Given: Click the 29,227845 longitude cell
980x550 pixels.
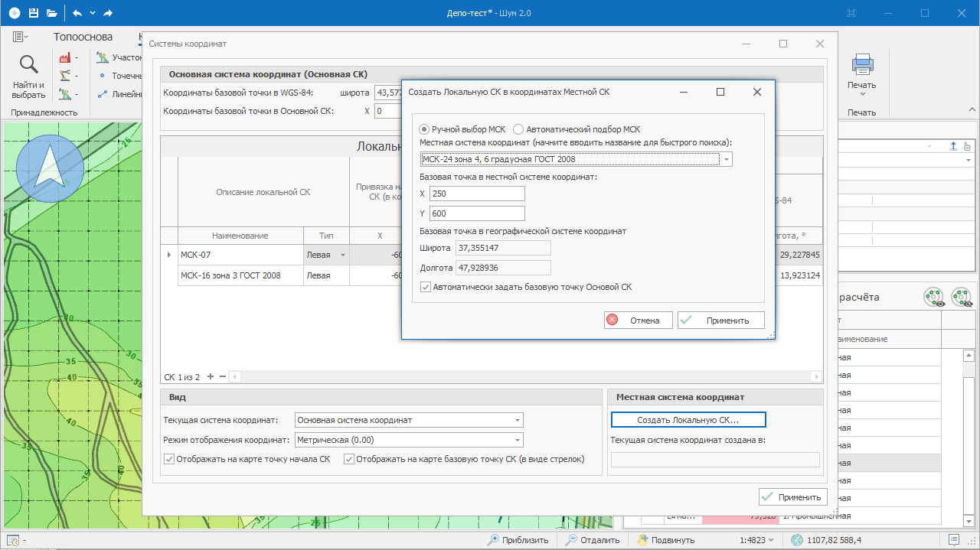Looking at the screenshot, I should coord(799,255).
